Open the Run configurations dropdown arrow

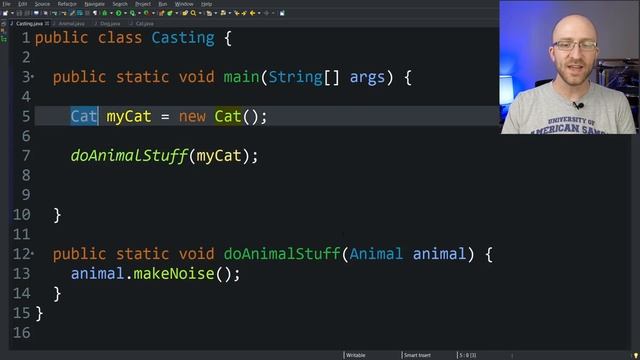click(x=125, y=13)
